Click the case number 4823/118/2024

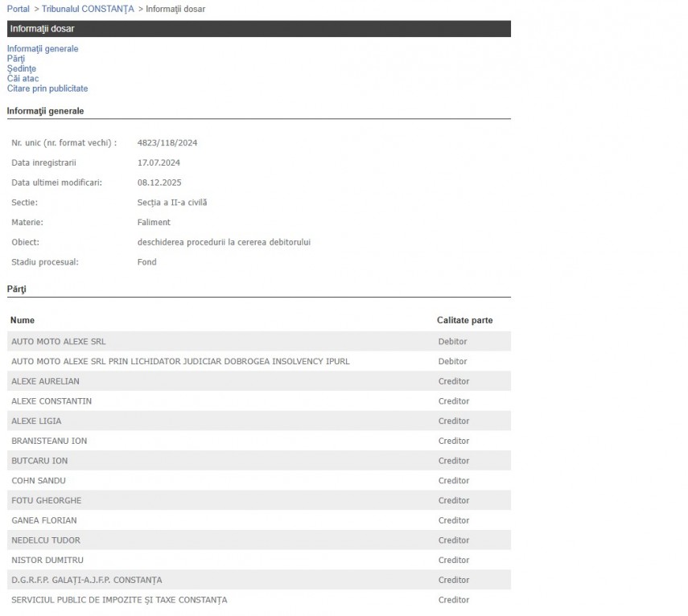[167, 143]
